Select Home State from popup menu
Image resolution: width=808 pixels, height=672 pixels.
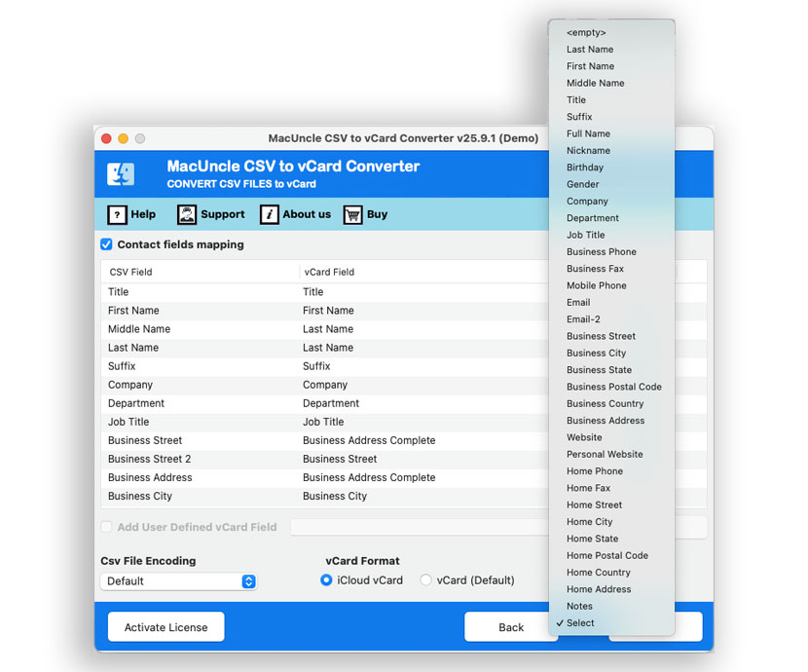[611, 539]
